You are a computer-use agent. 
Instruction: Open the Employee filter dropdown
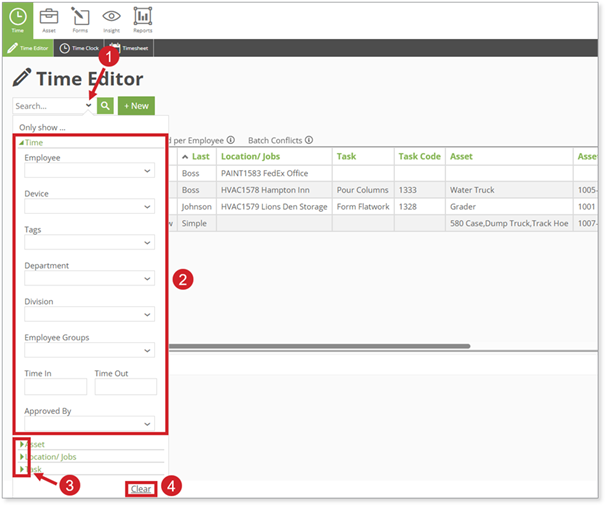[89, 172]
